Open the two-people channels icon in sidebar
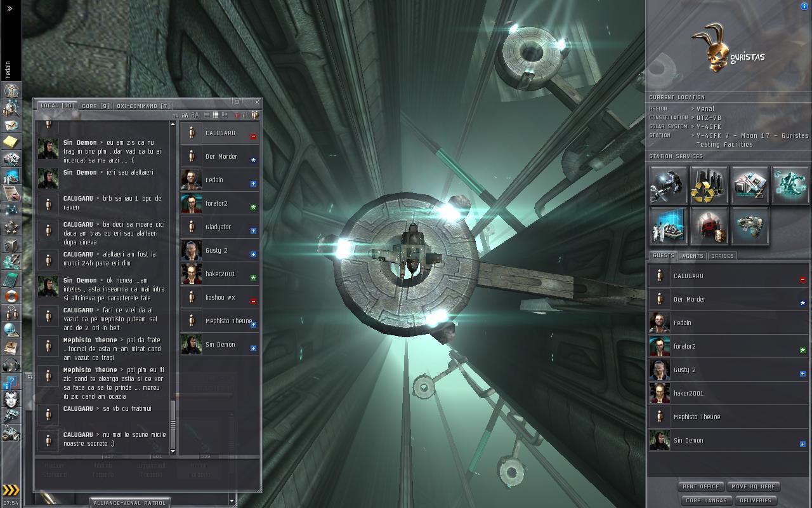The image size is (812, 508). pos(11,313)
